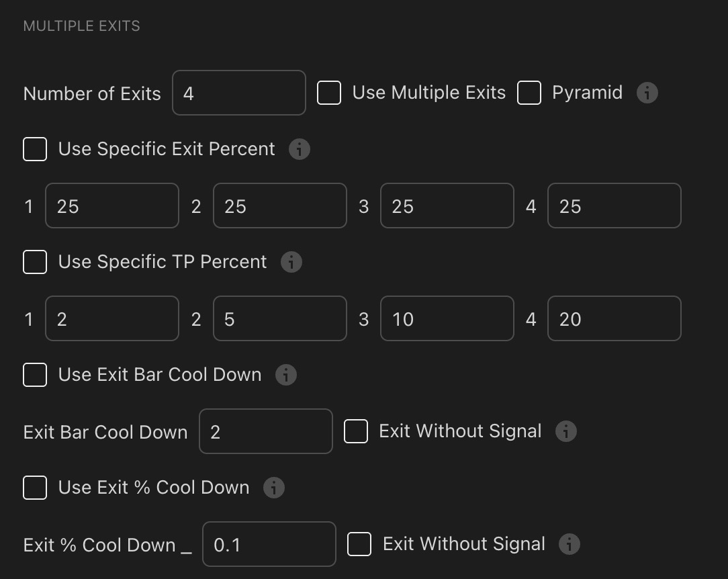Select the Exit % Cool Down field showing 0.1

point(269,544)
